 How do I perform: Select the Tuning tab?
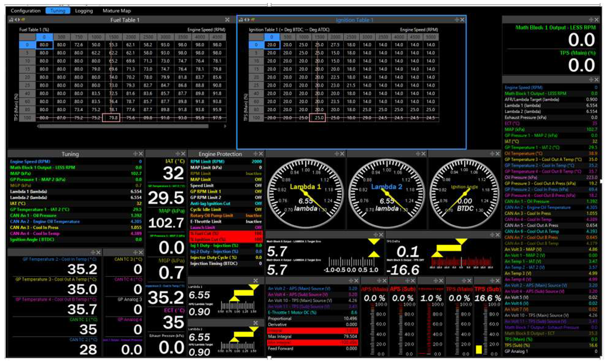pyautogui.click(x=58, y=11)
